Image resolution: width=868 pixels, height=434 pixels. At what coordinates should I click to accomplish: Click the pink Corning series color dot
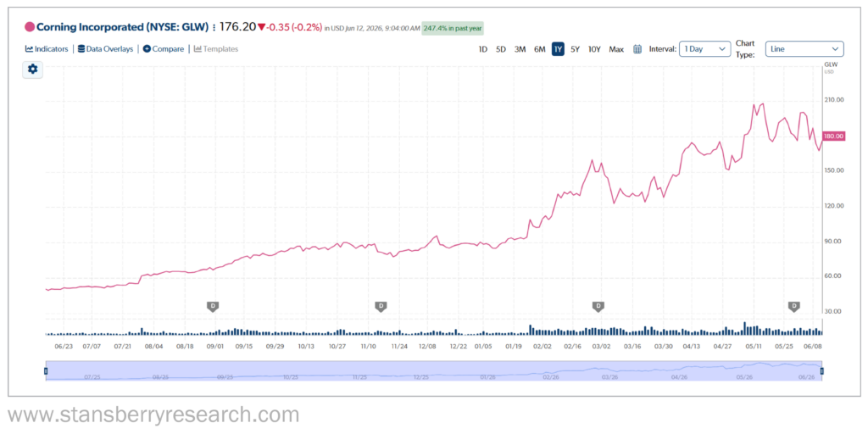coord(30,26)
